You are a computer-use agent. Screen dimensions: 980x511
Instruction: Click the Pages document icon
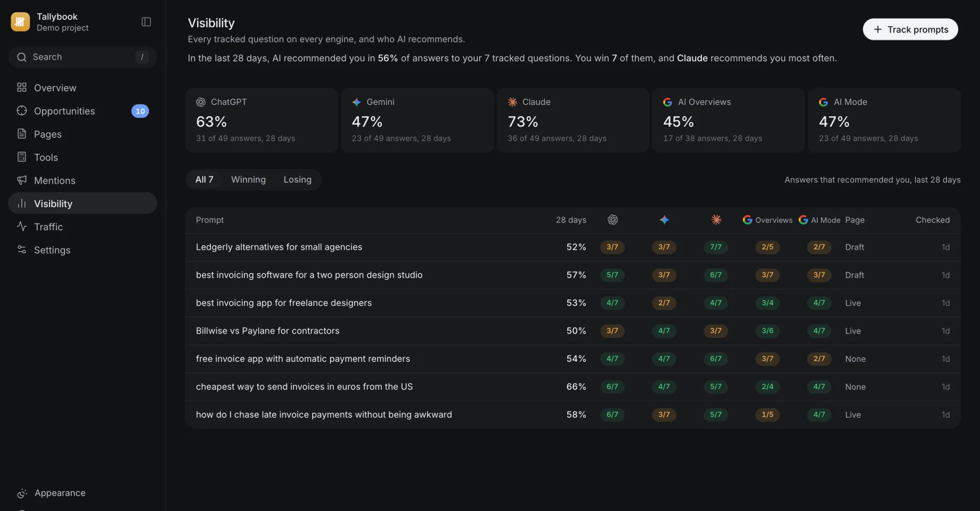click(x=22, y=134)
